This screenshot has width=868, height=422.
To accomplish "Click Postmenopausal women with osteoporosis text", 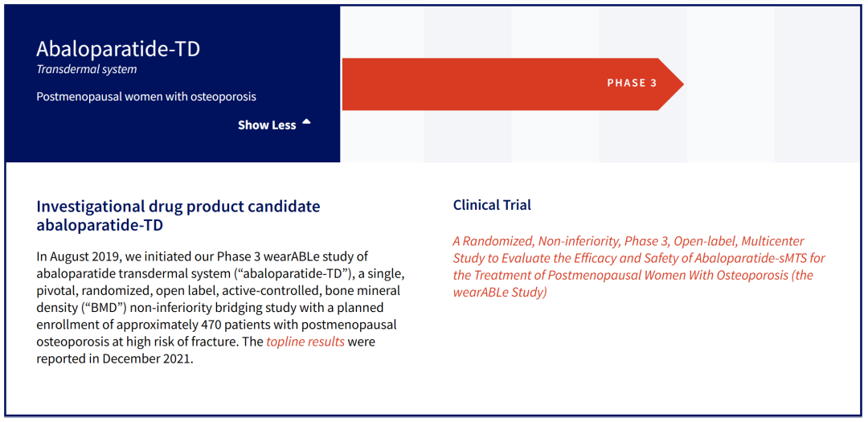I will [x=146, y=96].
